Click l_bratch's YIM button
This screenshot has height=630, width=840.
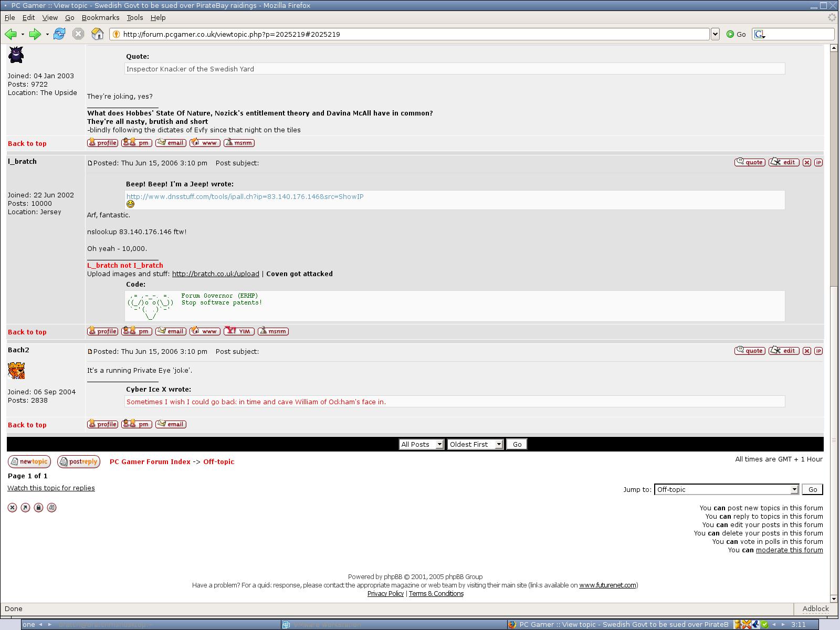[239, 331]
